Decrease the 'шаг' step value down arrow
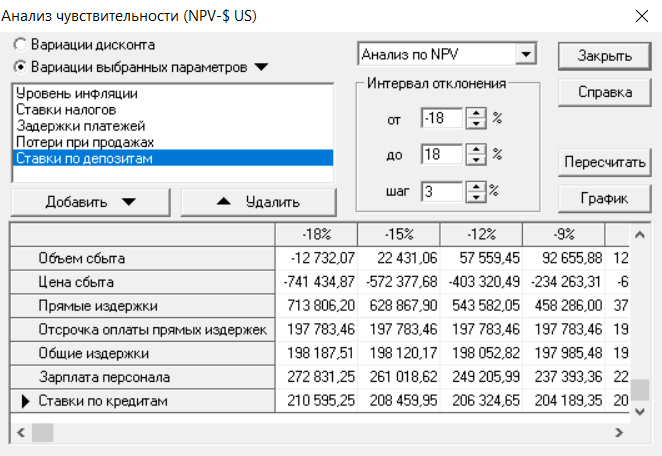This screenshot has height=456, width=662. [476, 197]
